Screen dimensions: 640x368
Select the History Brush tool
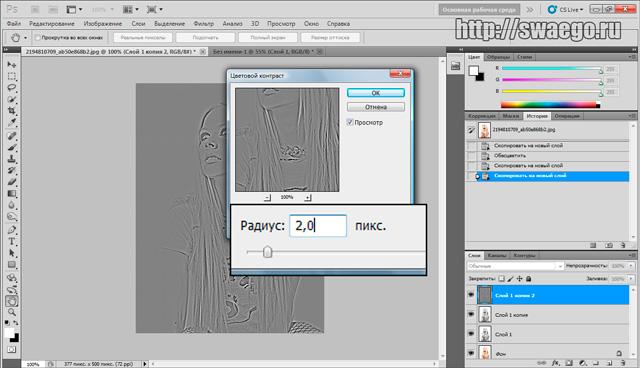(12, 170)
